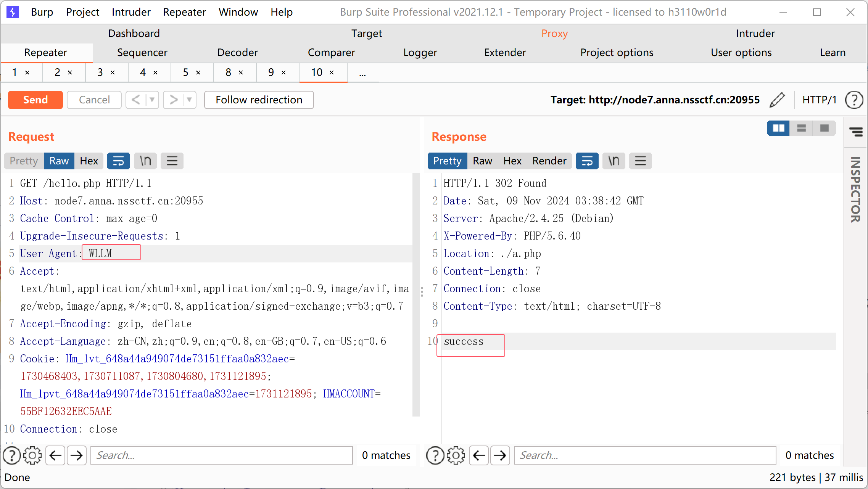Switch Response view to Render
Viewport: 868px width, 489px height.
tap(549, 161)
